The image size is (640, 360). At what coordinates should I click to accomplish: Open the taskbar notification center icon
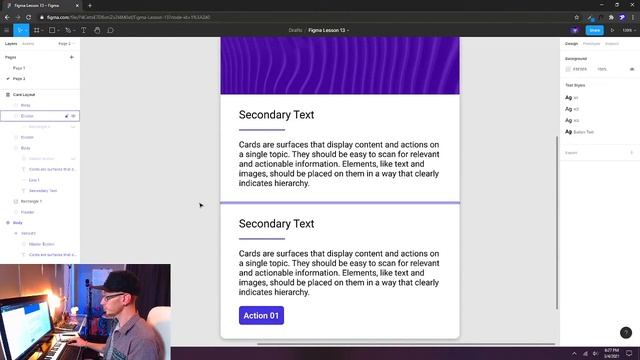[629, 353]
